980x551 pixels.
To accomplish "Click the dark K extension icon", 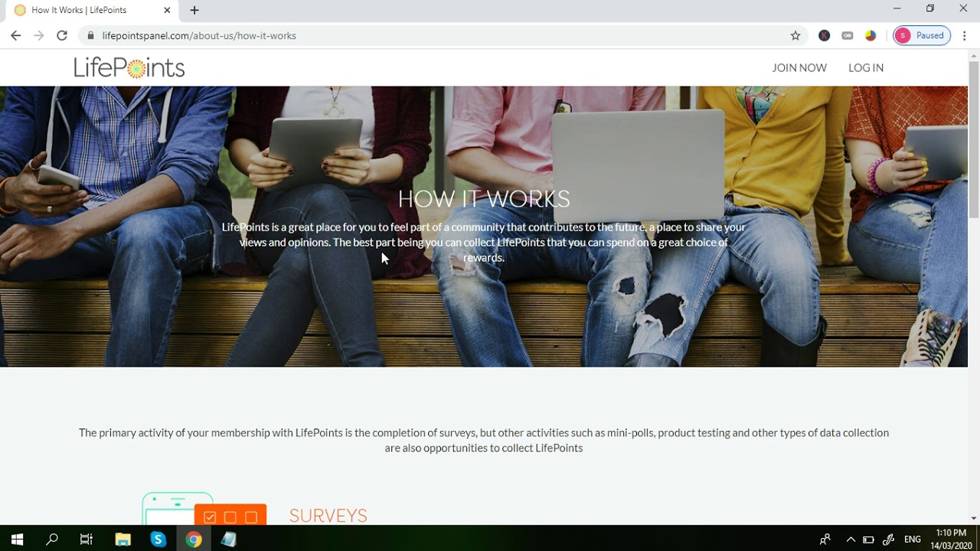I will 824,35.
